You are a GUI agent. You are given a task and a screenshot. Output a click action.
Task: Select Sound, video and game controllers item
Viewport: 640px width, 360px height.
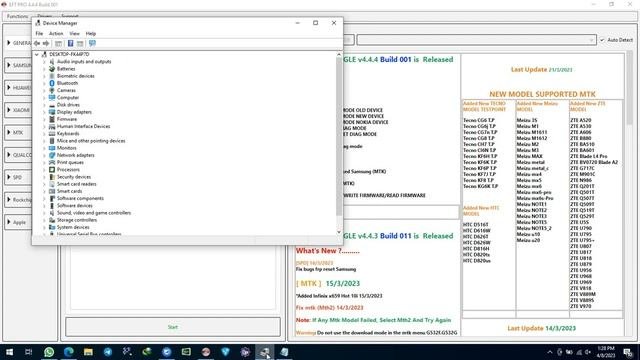click(94, 213)
